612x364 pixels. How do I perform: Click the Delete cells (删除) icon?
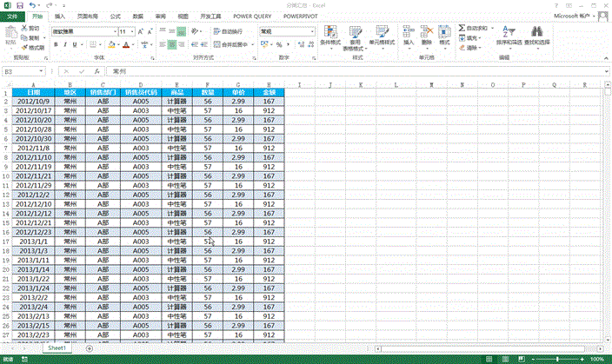pyautogui.click(x=426, y=33)
